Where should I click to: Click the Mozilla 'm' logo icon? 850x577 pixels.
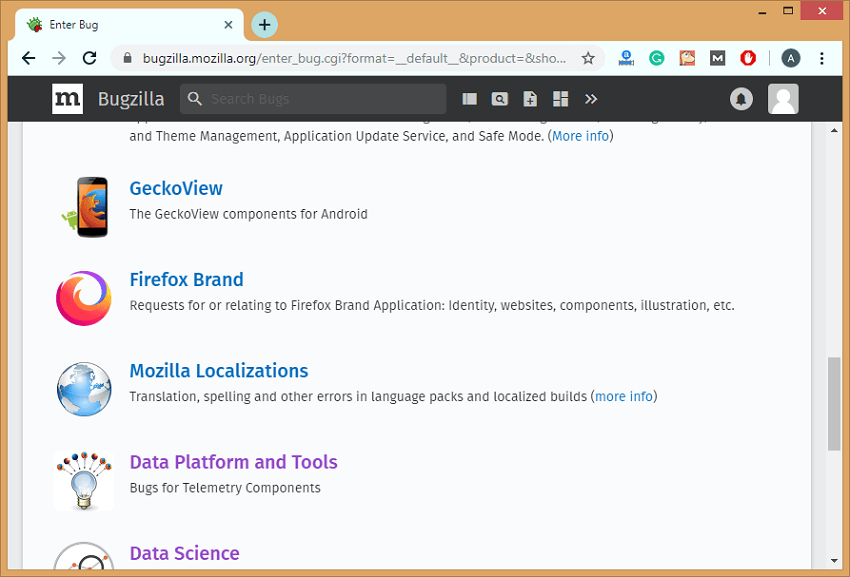click(x=67, y=99)
